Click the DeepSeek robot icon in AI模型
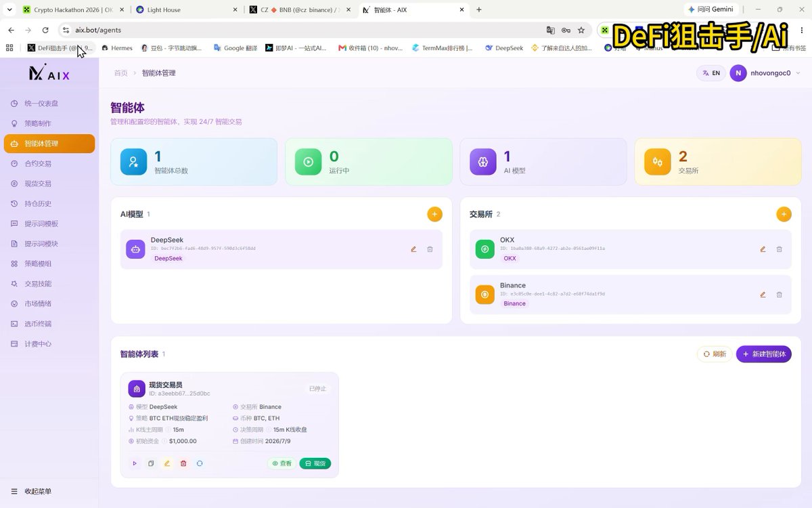 pos(135,249)
